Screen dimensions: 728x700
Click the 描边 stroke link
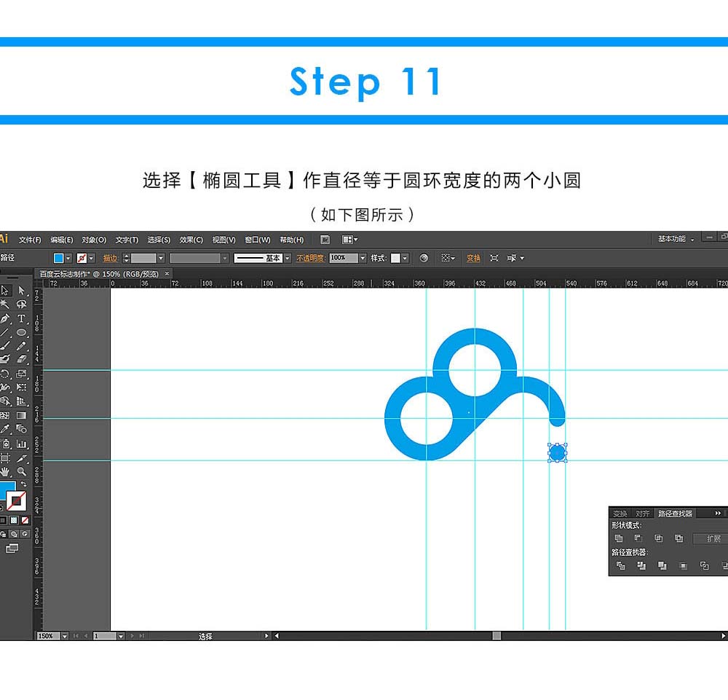click(x=110, y=258)
